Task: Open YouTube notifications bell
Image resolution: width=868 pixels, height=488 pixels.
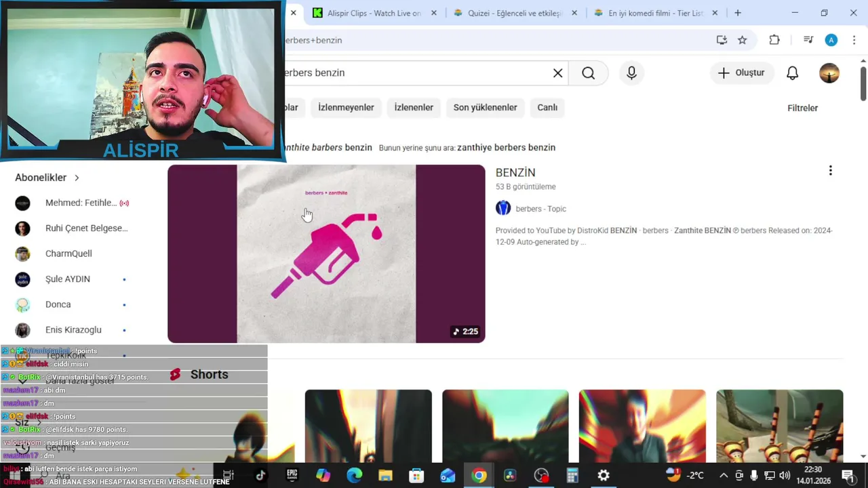Action: click(x=792, y=73)
